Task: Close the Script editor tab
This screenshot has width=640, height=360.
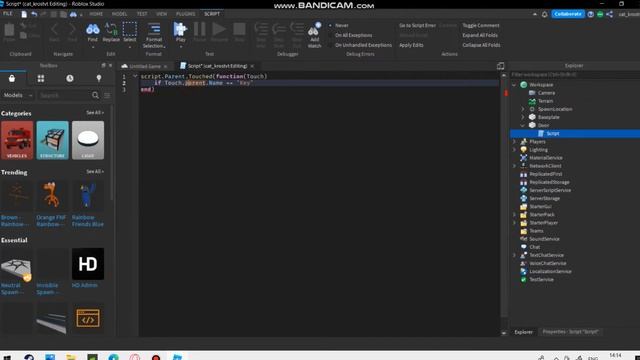Action: (252, 66)
